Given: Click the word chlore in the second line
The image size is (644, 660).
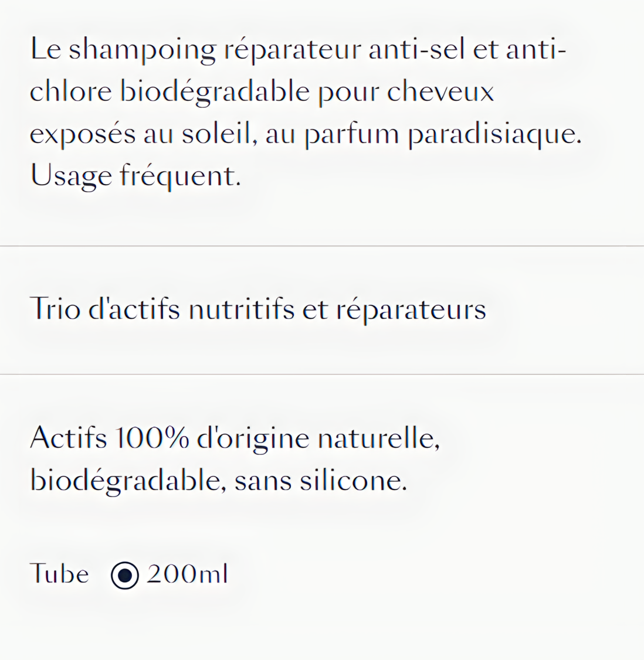Looking at the screenshot, I should coord(71,91).
